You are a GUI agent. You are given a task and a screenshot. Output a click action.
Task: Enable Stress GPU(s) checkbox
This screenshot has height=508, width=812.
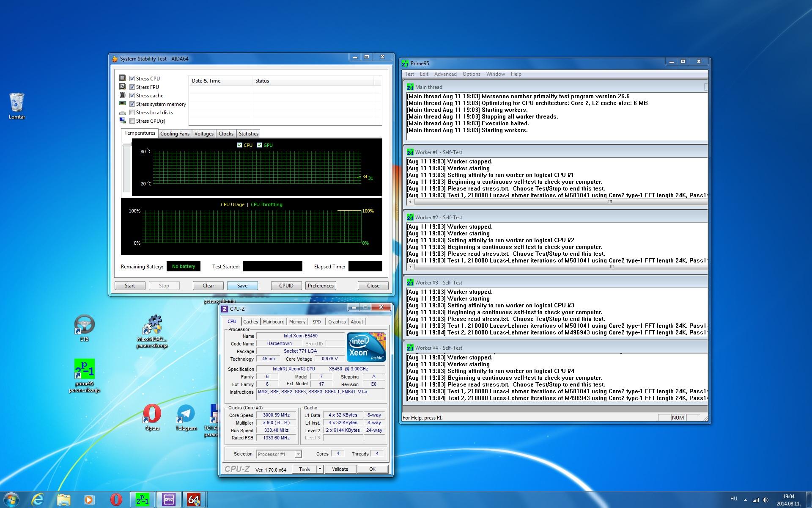(x=132, y=121)
